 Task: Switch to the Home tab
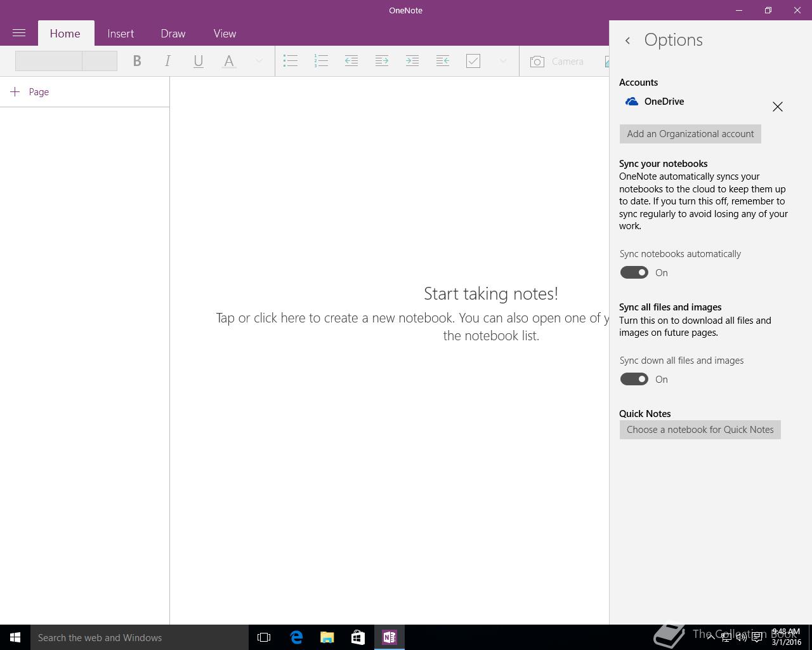[x=65, y=34]
